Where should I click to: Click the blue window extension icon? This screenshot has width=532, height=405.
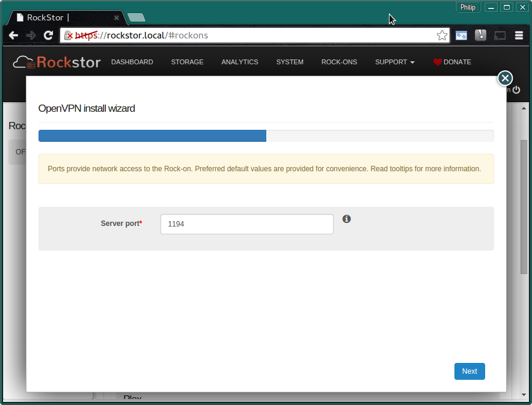[x=461, y=35]
